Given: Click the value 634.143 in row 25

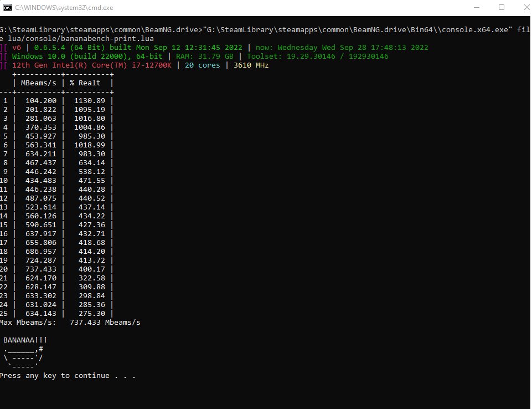Looking at the screenshot, I should click(41, 313).
